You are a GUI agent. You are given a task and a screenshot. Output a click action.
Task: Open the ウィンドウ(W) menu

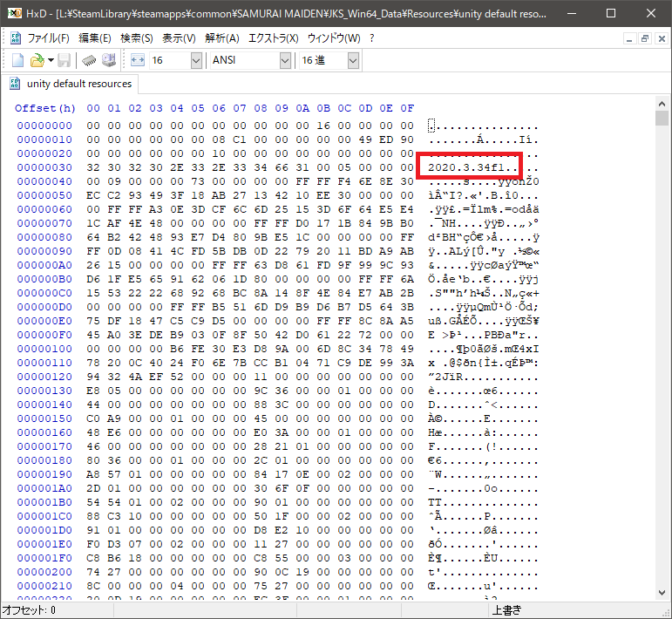point(334,38)
